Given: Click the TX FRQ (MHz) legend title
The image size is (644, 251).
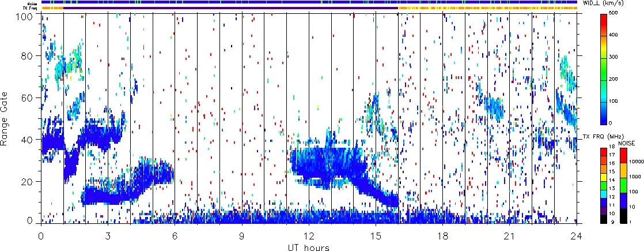Looking at the screenshot, I should point(604,137).
